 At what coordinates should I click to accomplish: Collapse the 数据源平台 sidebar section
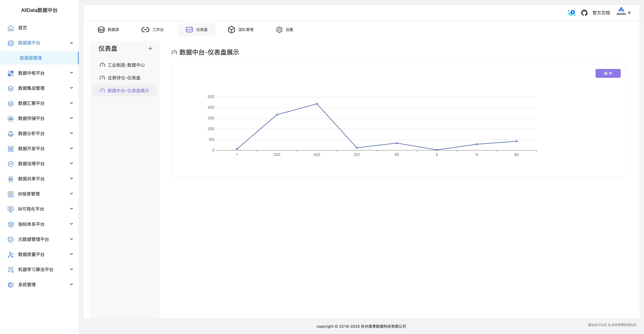pyautogui.click(x=71, y=43)
